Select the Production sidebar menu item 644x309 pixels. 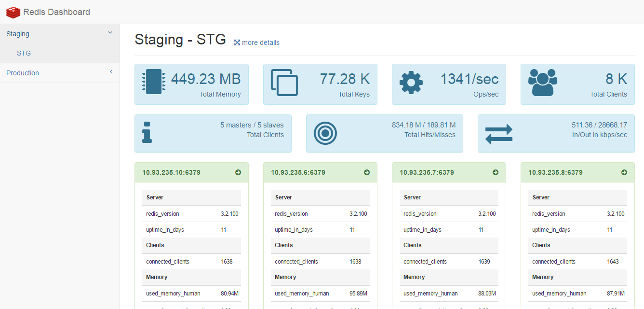click(60, 73)
